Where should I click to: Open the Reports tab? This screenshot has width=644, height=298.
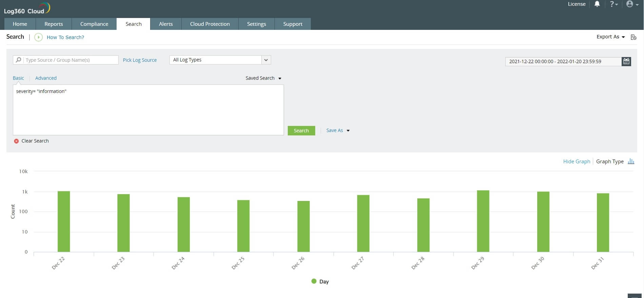[54, 24]
